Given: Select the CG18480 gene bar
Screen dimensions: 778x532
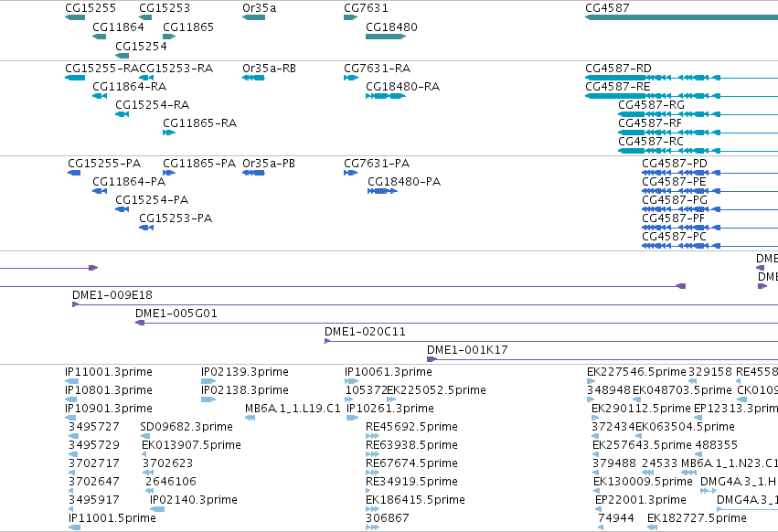Looking at the screenshot, I should [386, 37].
